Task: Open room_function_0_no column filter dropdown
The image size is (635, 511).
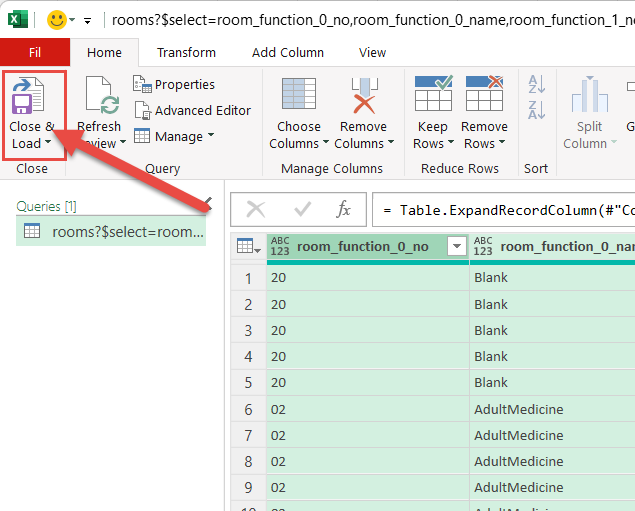Action: pyautogui.click(x=457, y=246)
